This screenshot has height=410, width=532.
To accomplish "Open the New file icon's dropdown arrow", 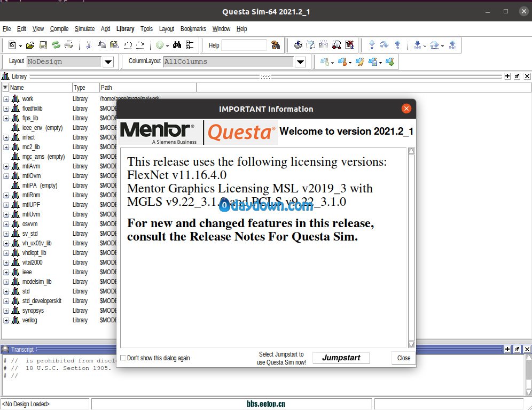I will [x=20, y=46].
